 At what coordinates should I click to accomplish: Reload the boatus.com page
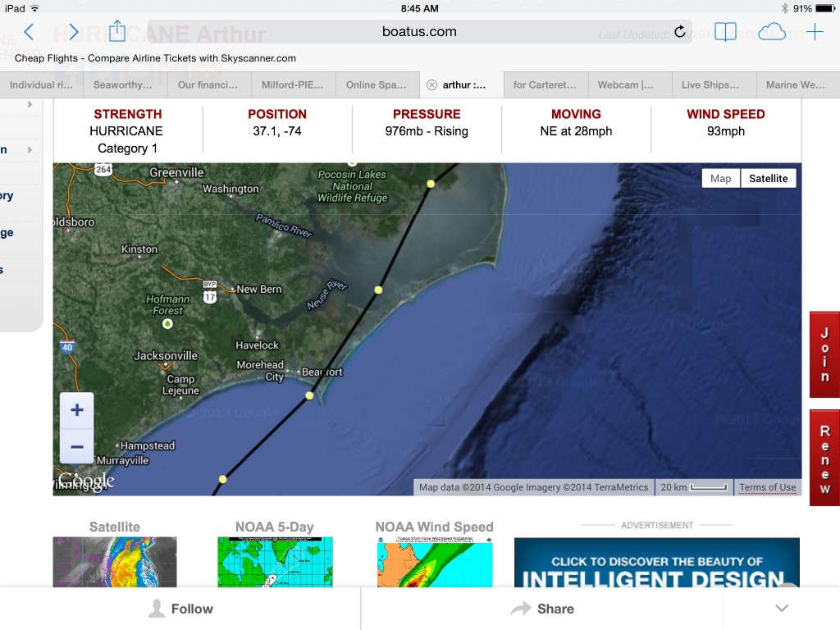pyautogui.click(x=679, y=32)
